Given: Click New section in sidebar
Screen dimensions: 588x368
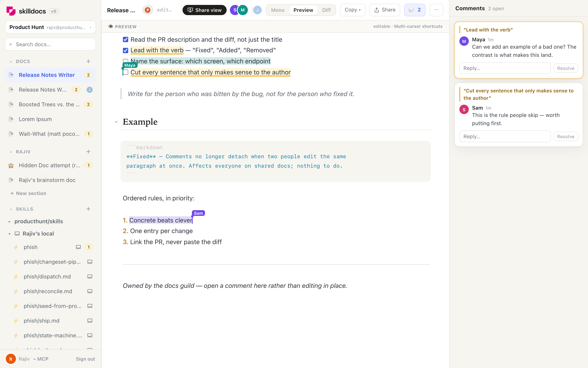Looking at the screenshot, I should click(x=28, y=193).
